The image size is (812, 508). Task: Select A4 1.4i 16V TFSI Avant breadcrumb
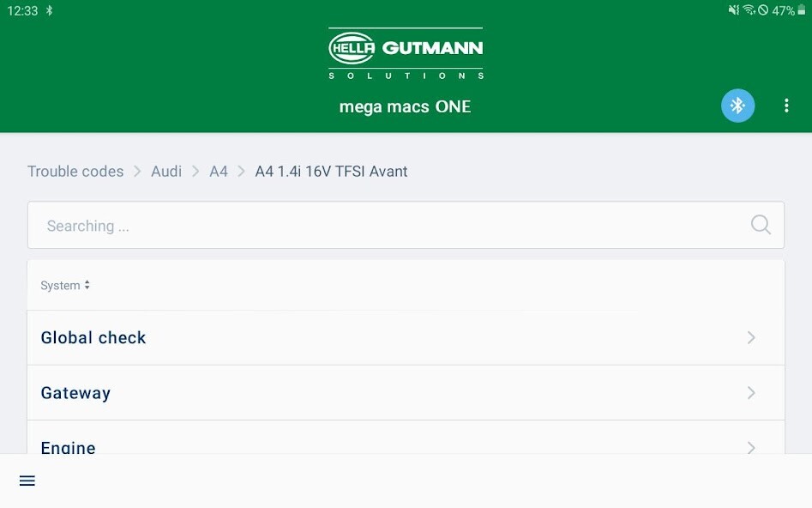pyautogui.click(x=332, y=172)
